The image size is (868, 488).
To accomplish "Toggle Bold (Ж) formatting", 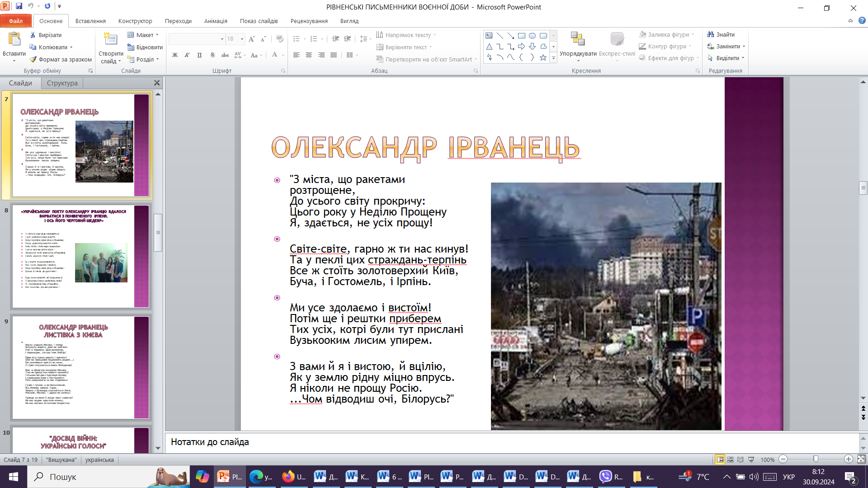I will [175, 55].
